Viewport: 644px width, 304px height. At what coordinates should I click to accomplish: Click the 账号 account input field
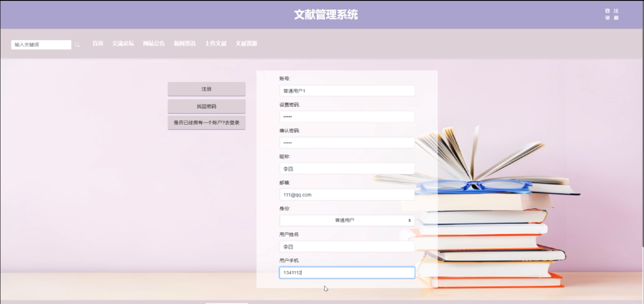(x=347, y=91)
